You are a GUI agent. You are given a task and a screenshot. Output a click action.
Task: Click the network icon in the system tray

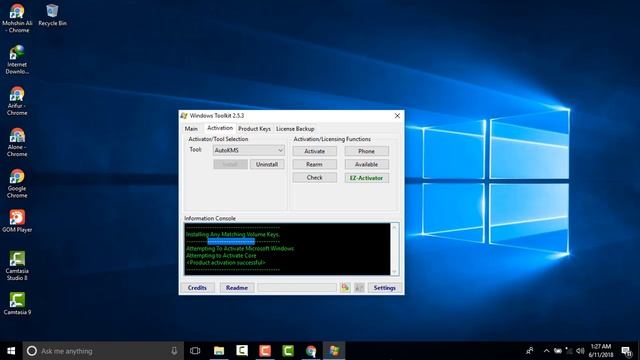[x=569, y=351]
